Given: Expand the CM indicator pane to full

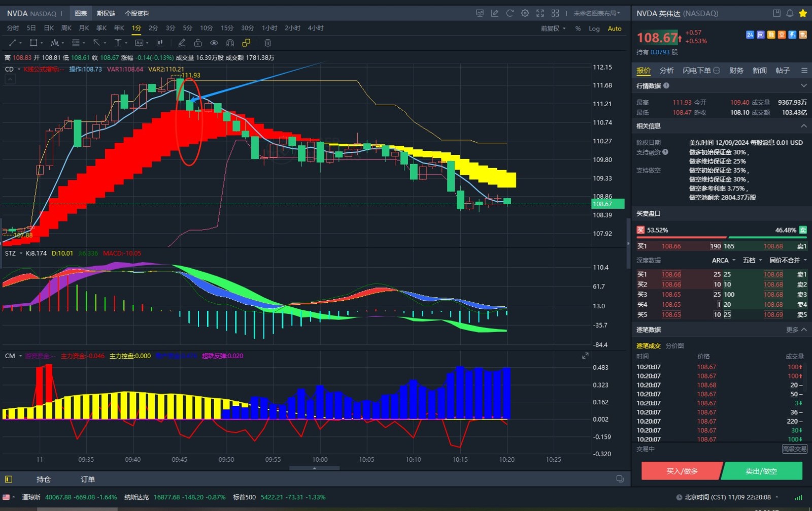Looking at the screenshot, I should [x=585, y=356].
